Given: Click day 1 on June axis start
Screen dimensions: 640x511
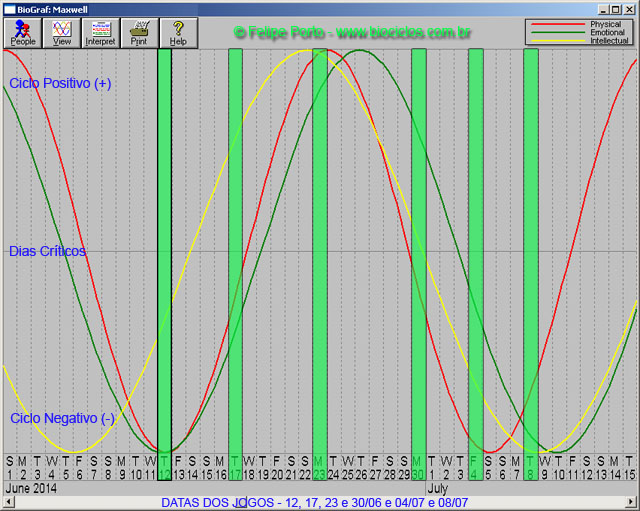Looking at the screenshot, I should pos(9,475).
